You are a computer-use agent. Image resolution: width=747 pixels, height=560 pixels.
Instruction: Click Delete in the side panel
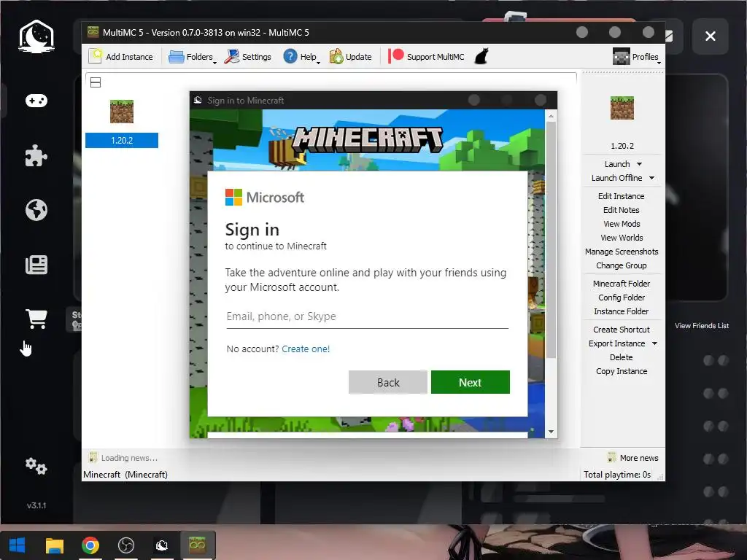[x=622, y=357]
